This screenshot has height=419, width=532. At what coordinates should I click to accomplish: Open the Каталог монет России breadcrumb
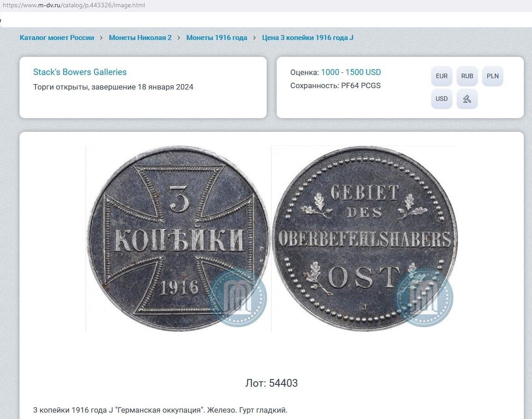click(57, 38)
